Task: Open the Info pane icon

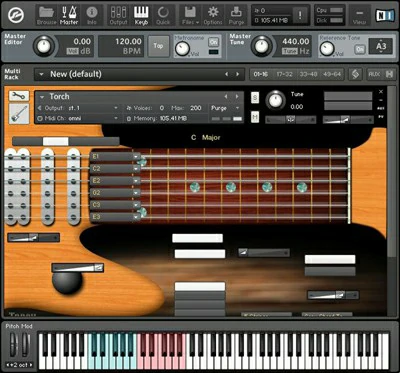Action: pyautogui.click(x=91, y=15)
